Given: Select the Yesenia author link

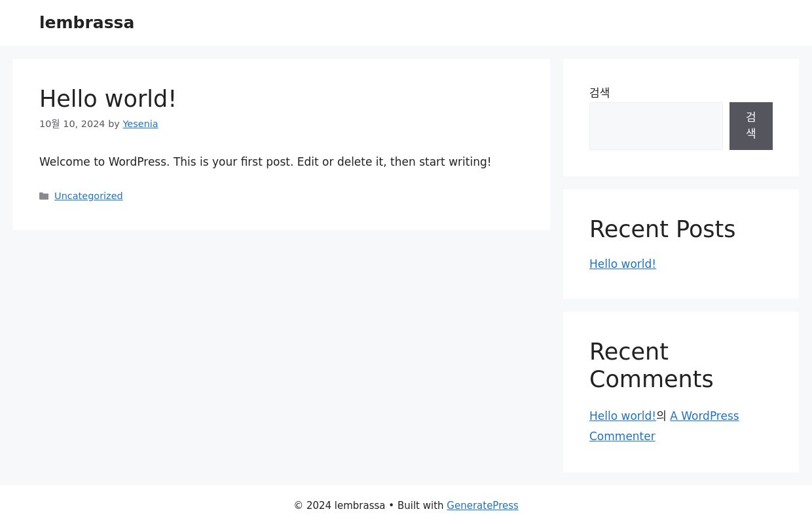Looking at the screenshot, I should click(x=140, y=124).
